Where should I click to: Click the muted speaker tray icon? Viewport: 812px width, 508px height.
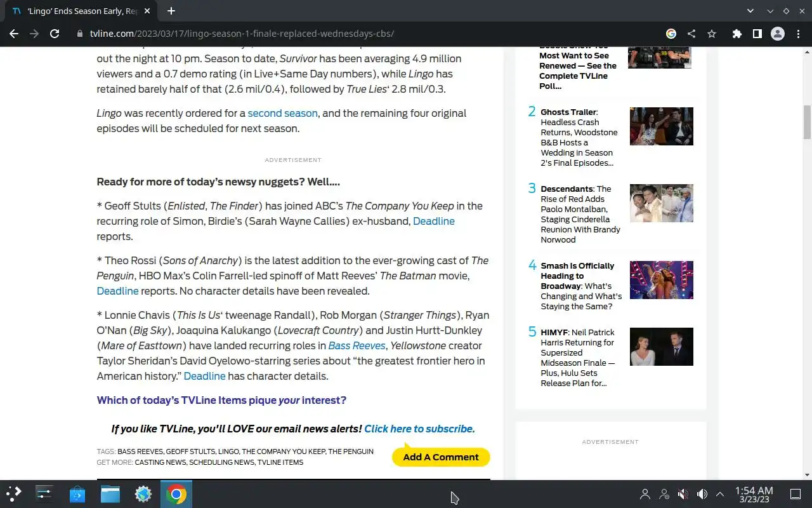click(x=683, y=493)
